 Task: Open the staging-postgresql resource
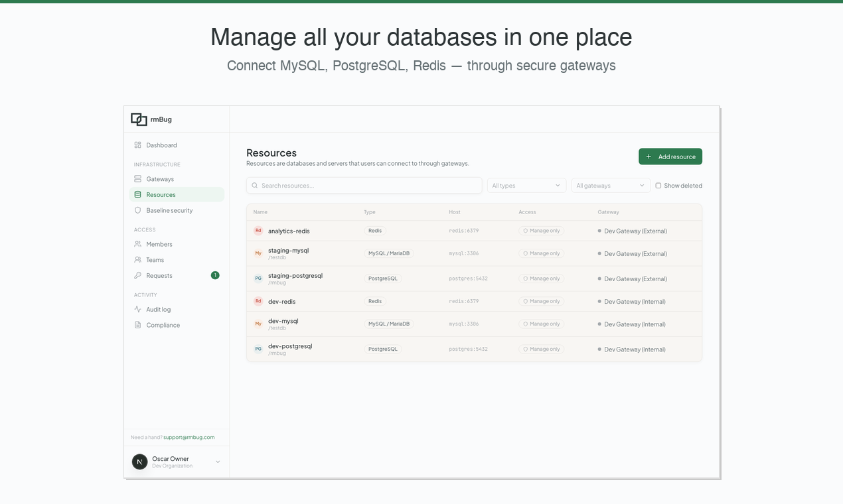tap(295, 275)
